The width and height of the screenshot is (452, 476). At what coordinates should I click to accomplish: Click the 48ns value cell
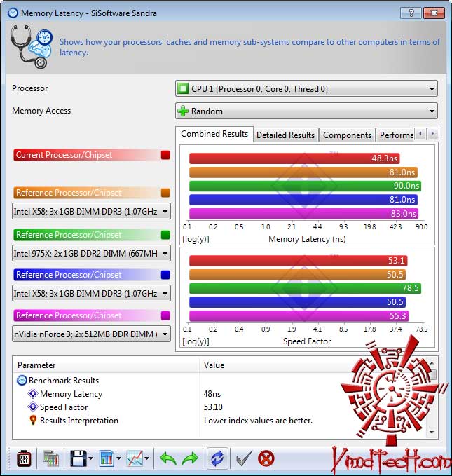(212, 394)
